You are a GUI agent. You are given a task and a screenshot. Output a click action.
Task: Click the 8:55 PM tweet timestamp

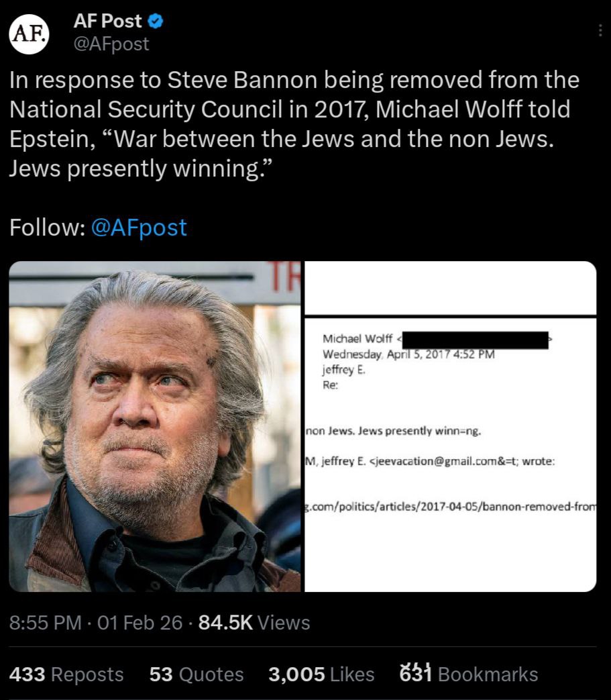45,623
